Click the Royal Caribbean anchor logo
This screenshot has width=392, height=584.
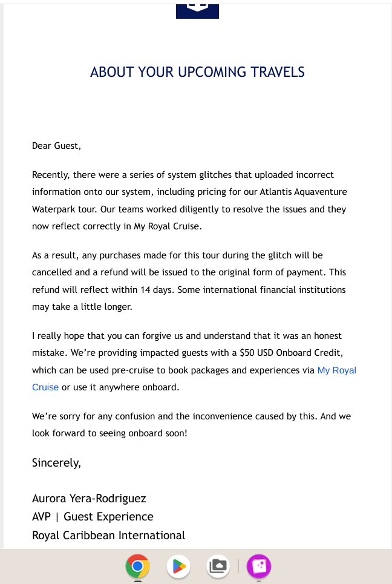pyautogui.click(x=197, y=11)
